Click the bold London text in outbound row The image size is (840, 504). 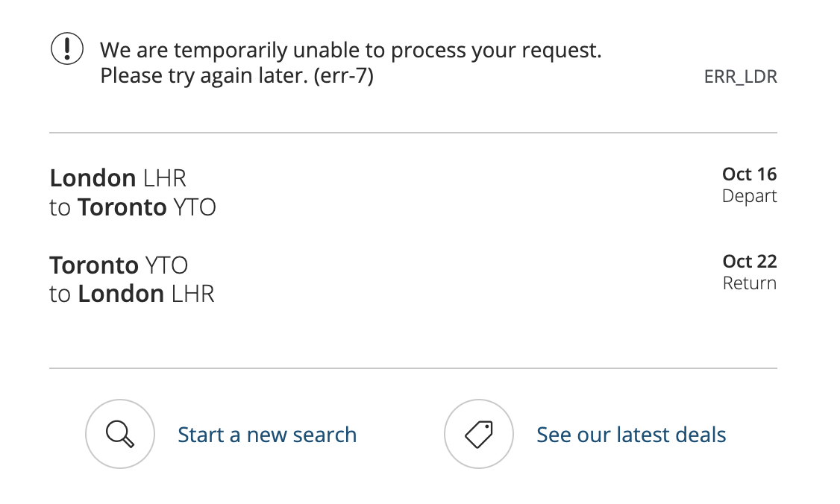pyautogui.click(x=93, y=178)
